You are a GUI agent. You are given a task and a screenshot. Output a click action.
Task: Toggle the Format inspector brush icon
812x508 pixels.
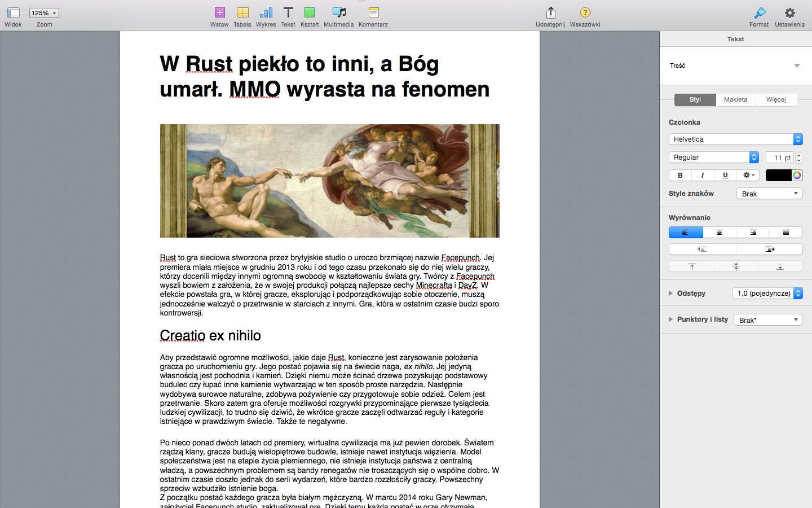pyautogui.click(x=760, y=12)
